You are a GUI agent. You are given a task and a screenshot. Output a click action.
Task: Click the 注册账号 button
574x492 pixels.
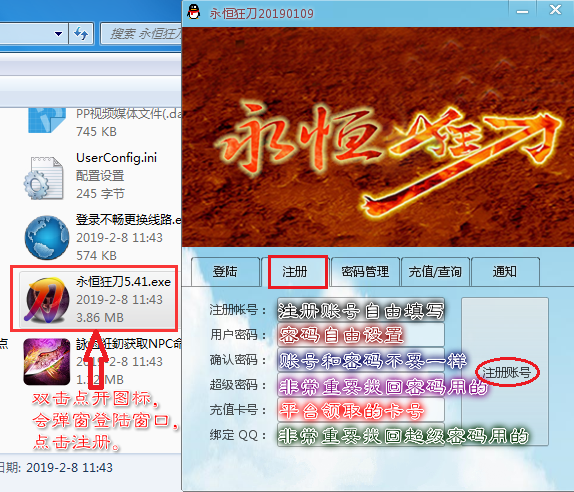[x=506, y=372]
